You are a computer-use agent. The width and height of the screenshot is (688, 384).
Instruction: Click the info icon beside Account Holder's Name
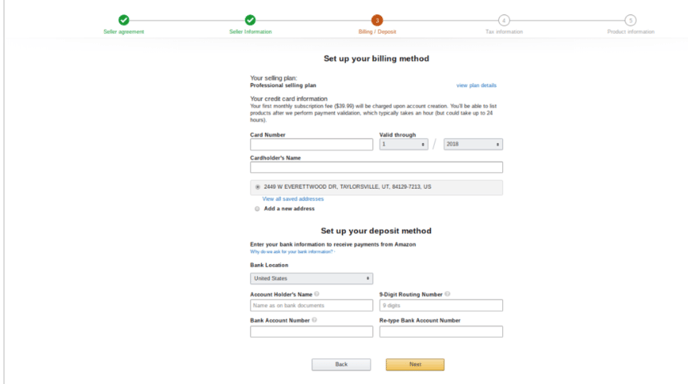[x=317, y=294]
